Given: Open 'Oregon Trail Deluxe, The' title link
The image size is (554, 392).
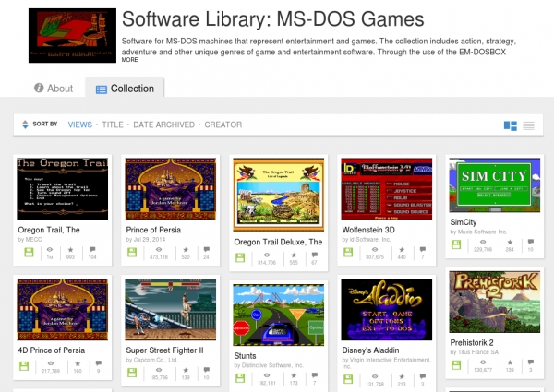Looking at the screenshot, I should click(x=278, y=242).
